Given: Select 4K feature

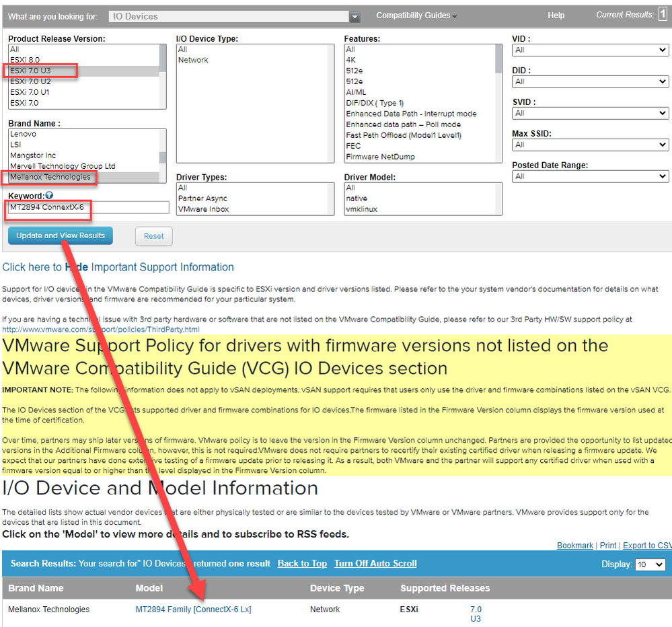Looking at the screenshot, I should (x=420, y=60).
